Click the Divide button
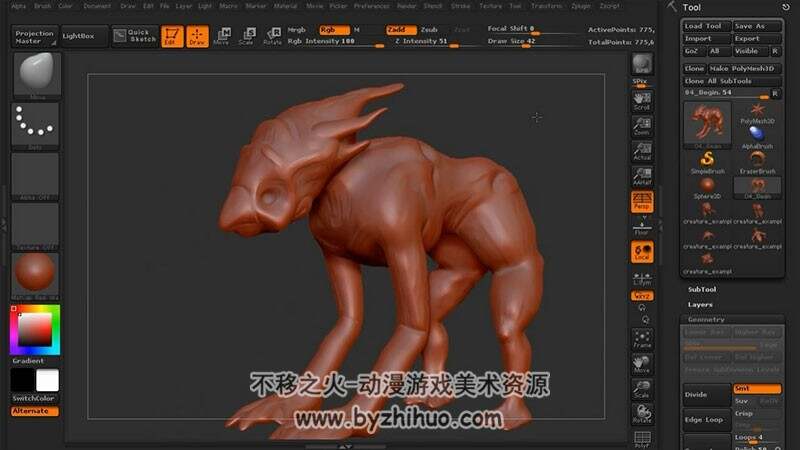 click(706, 394)
